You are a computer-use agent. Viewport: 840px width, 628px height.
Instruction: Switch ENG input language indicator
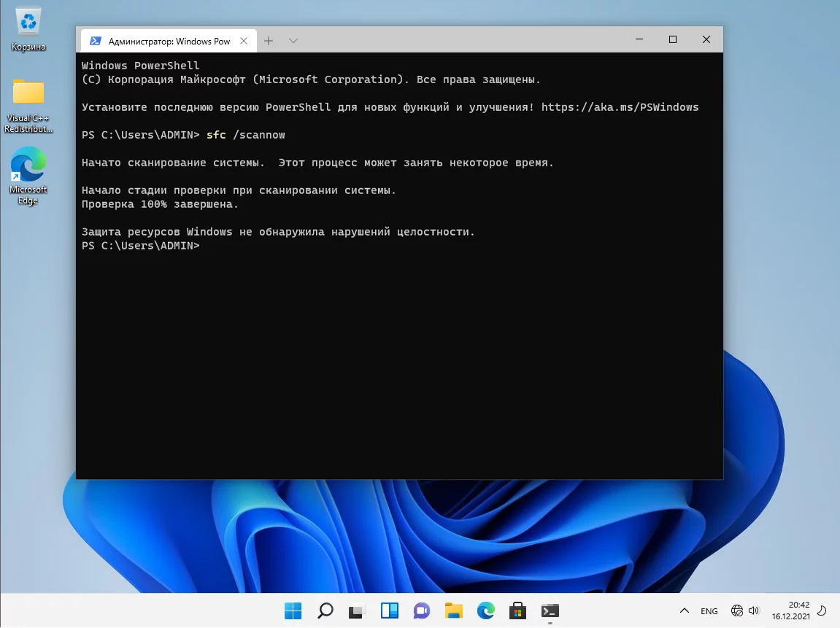click(709, 611)
